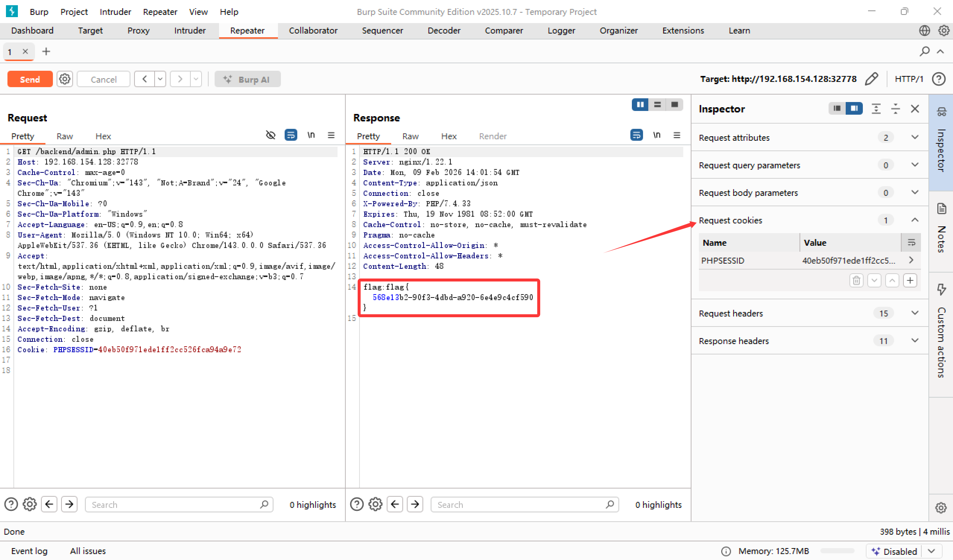Expand Request headers section
953x560 pixels.
click(914, 313)
